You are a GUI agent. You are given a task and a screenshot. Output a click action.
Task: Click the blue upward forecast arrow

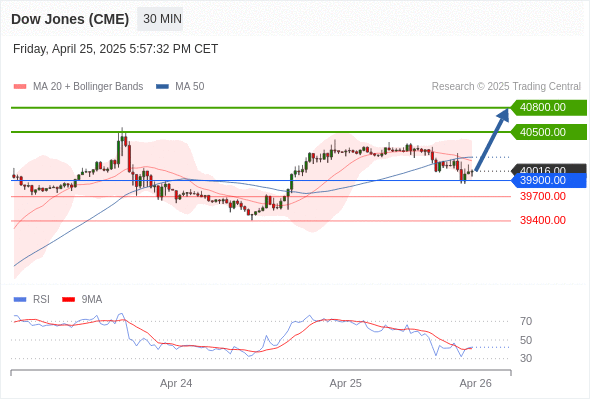(492, 140)
